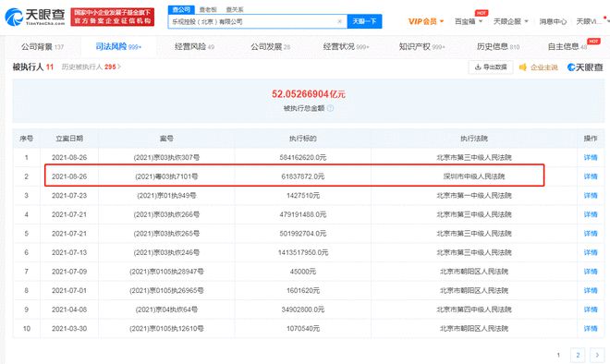Click 北京市第四中级人民法院 court cell
The width and height of the screenshot is (610, 364).
click(x=474, y=309)
